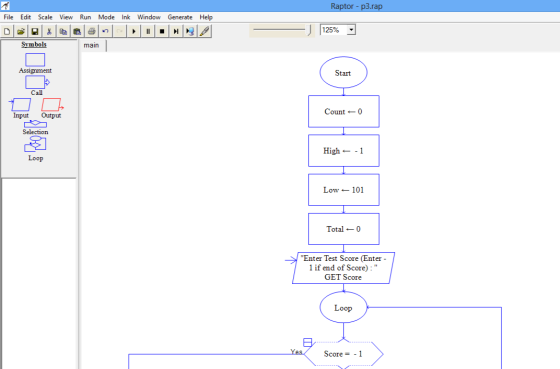Viewport: 560px width, 369px height.
Task: Click the Symbols panel heading
Action: click(x=34, y=44)
